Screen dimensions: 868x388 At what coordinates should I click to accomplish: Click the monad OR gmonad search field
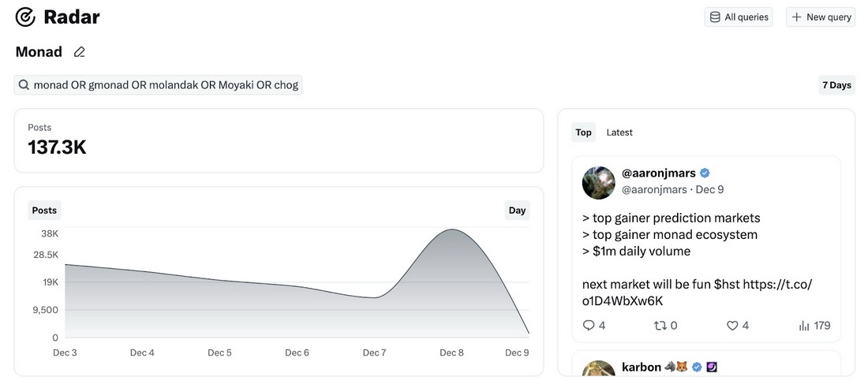point(166,85)
